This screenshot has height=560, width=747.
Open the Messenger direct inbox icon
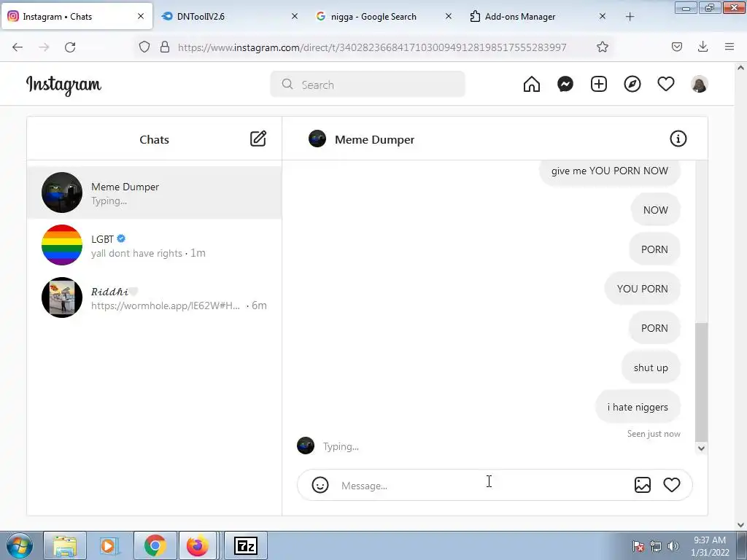565,85
